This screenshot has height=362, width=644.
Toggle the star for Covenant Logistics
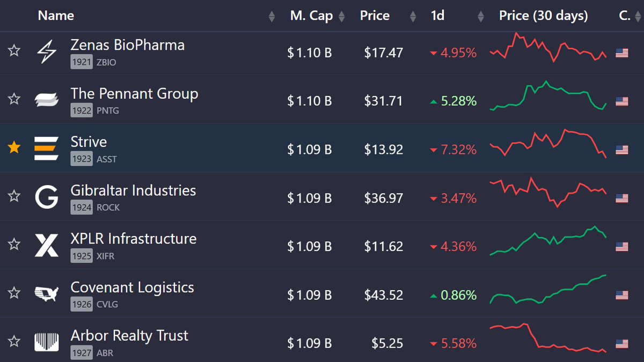tap(14, 293)
